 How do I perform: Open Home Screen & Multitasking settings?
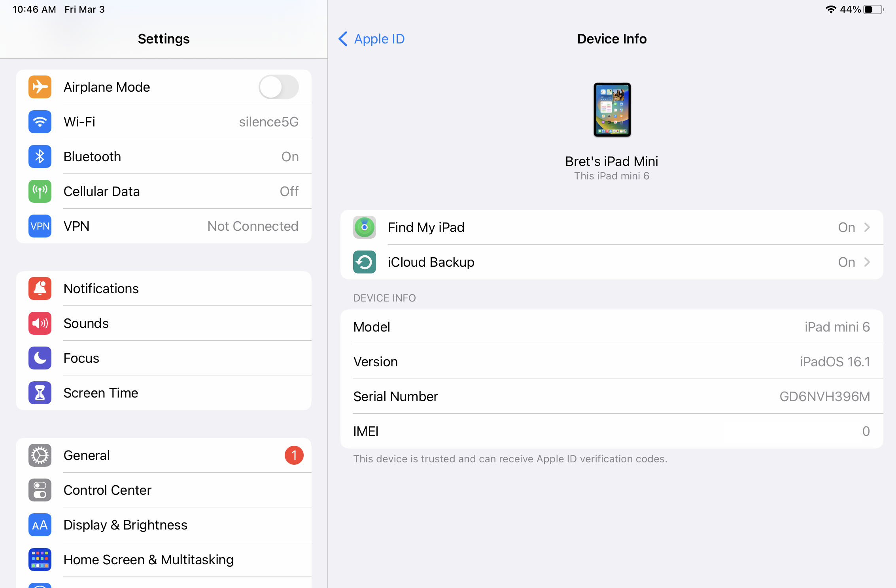[x=164, y=560]
